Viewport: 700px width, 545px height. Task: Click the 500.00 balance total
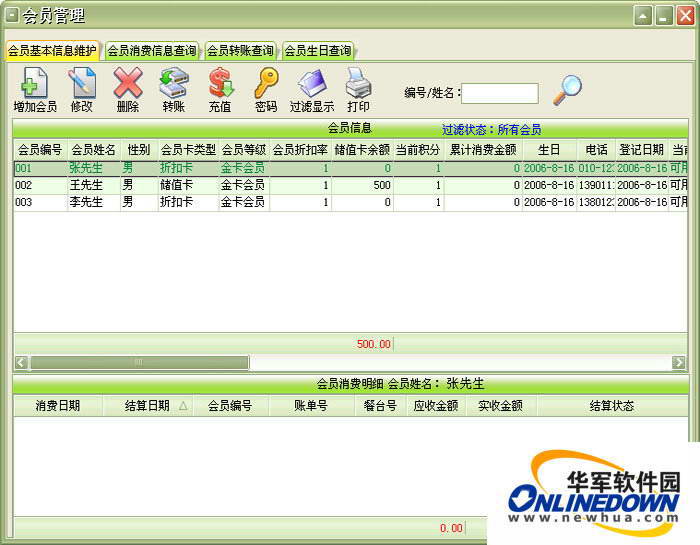click(374, 344)
